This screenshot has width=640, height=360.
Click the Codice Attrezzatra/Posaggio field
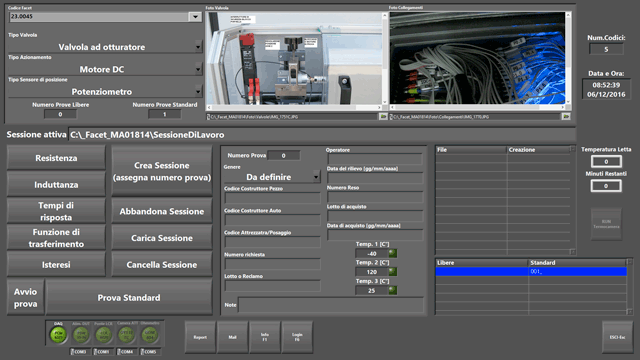coord(272,242)
